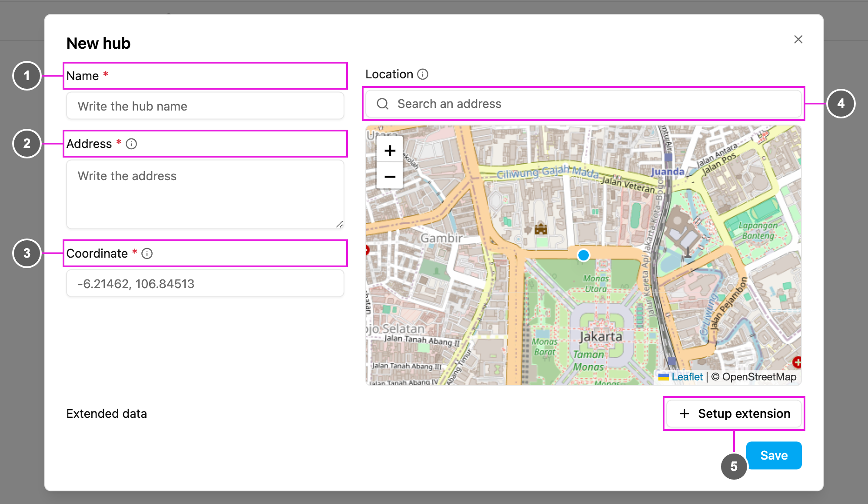Close the New hub dialog
Screen dimensions: 868x504
(x=798, y=40)
